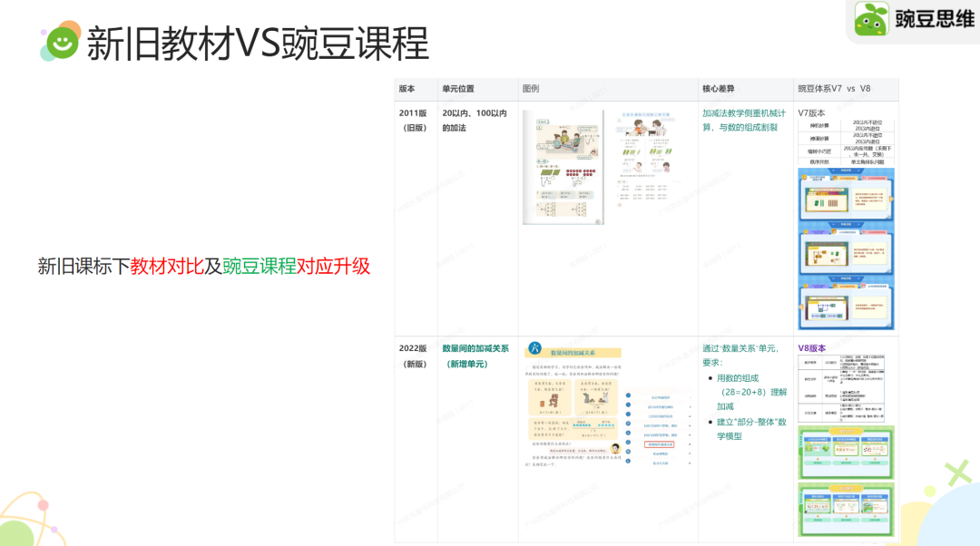Click the text 通过"数量关系"单元，要求
Image resolution: width=980 pixels, height=546 pixels.
pos(740,356)
